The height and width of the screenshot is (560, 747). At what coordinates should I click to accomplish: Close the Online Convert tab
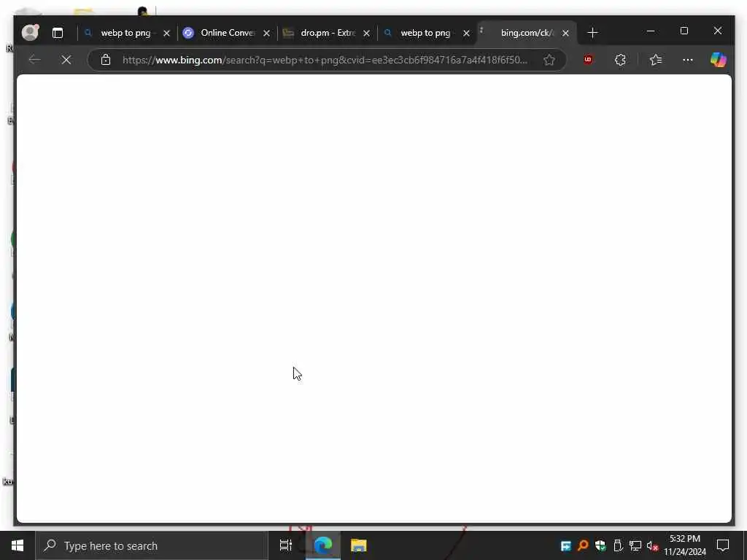(x=267, y=33)
